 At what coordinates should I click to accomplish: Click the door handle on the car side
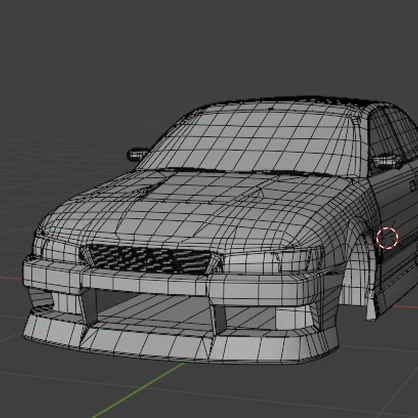click(x=413, y=185)
